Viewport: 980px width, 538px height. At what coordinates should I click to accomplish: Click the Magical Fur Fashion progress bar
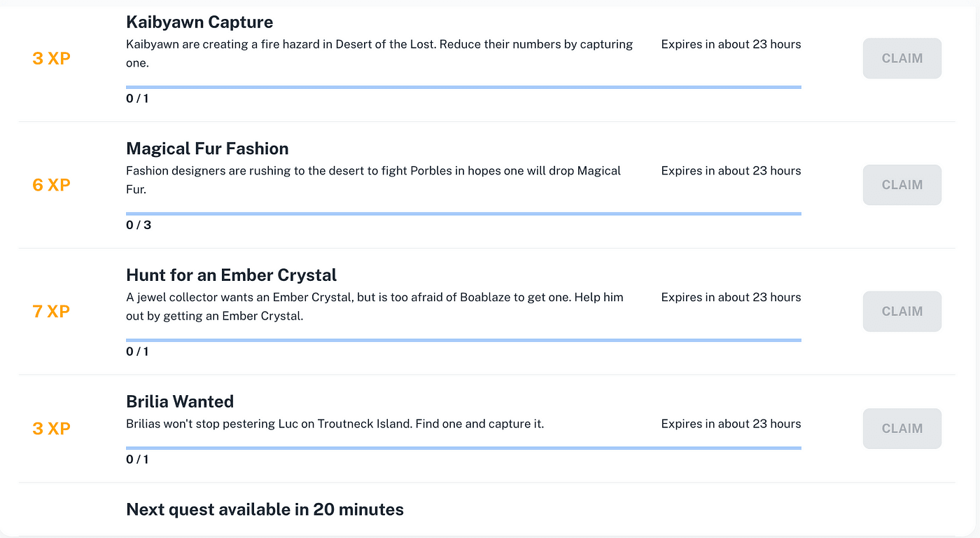coord(462,213)
